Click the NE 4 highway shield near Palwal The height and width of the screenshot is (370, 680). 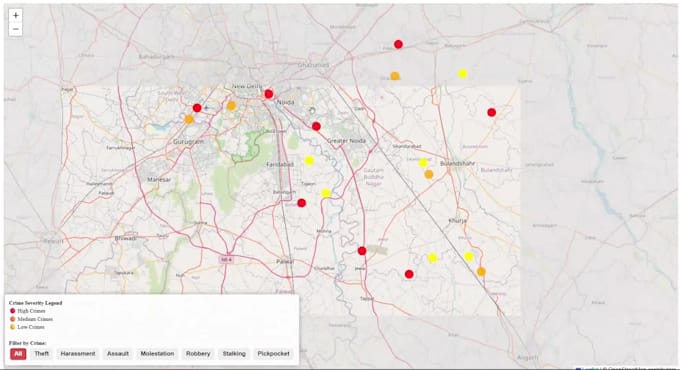226,260
